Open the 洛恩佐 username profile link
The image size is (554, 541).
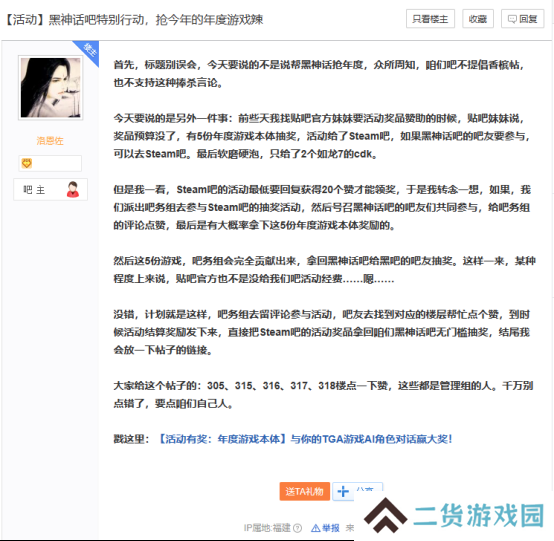50,141
